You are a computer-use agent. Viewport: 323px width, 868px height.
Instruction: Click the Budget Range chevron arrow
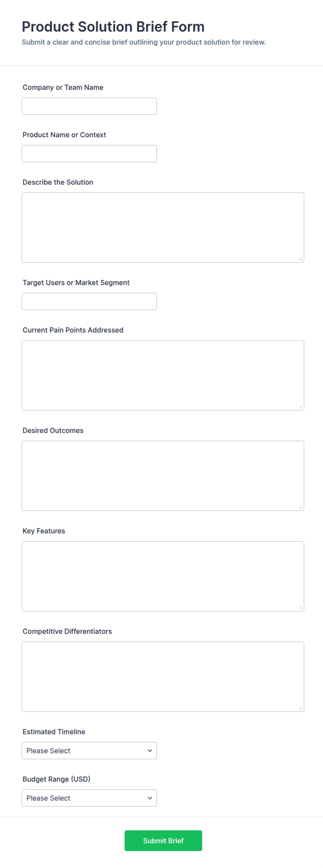pyautogui.click(x=150, y=798)
